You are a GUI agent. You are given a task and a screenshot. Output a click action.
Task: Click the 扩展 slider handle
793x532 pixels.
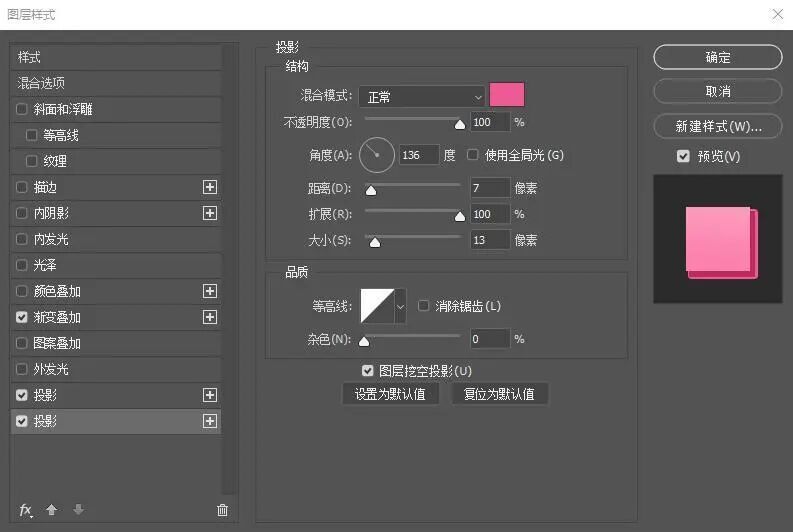[460, 216]
